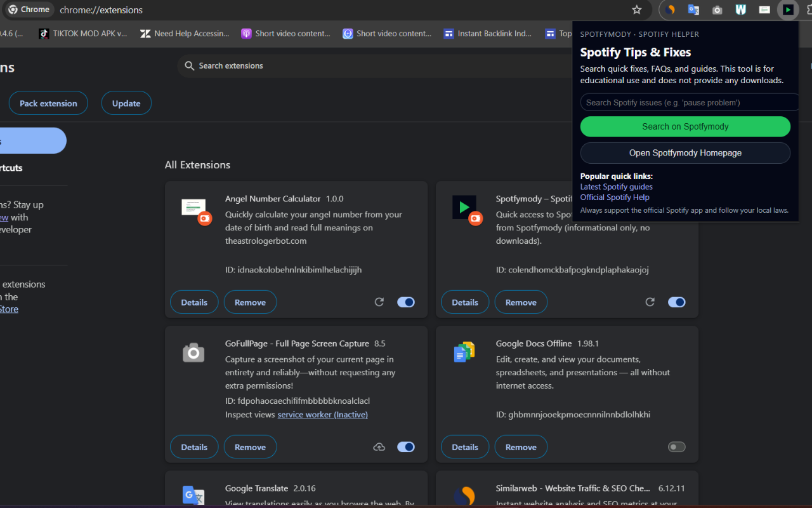
Task: Open Spotfymody Homepage
Action: coord(685,152)
